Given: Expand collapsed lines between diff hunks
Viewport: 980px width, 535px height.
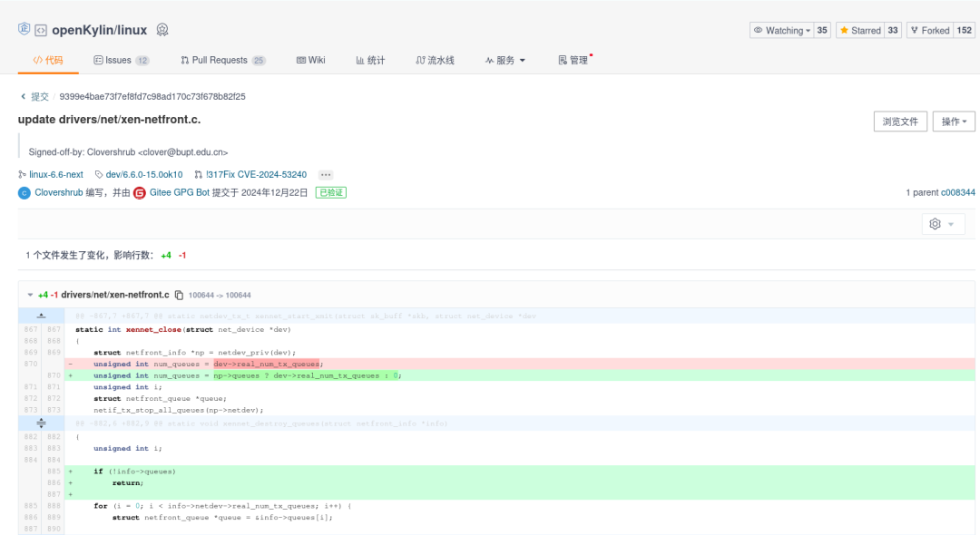Looking at the screenshot, I should click(x=41, y=423).
